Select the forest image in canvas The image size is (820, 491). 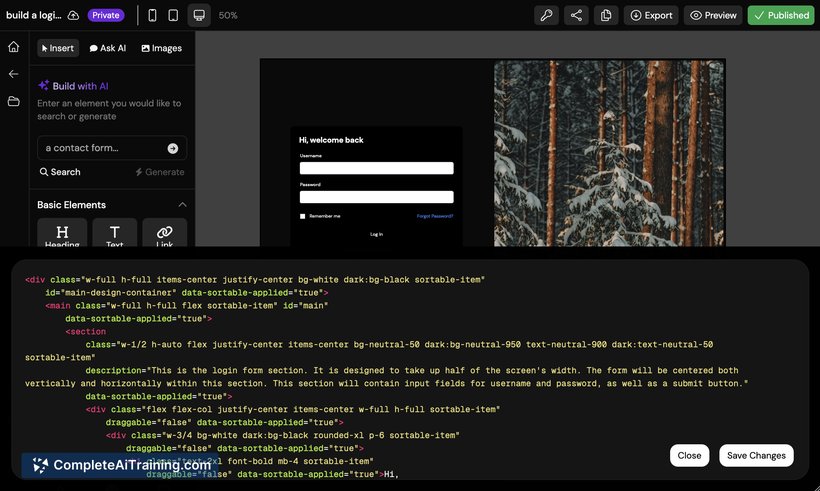tap(609, 153)
